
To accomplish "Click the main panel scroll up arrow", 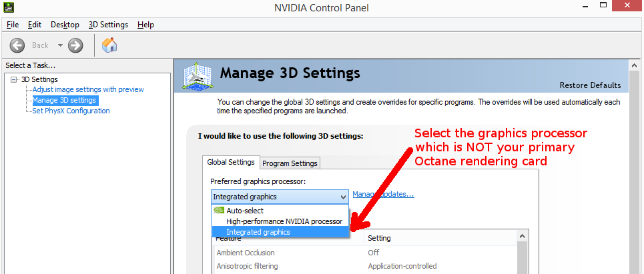I will [634, 65].
